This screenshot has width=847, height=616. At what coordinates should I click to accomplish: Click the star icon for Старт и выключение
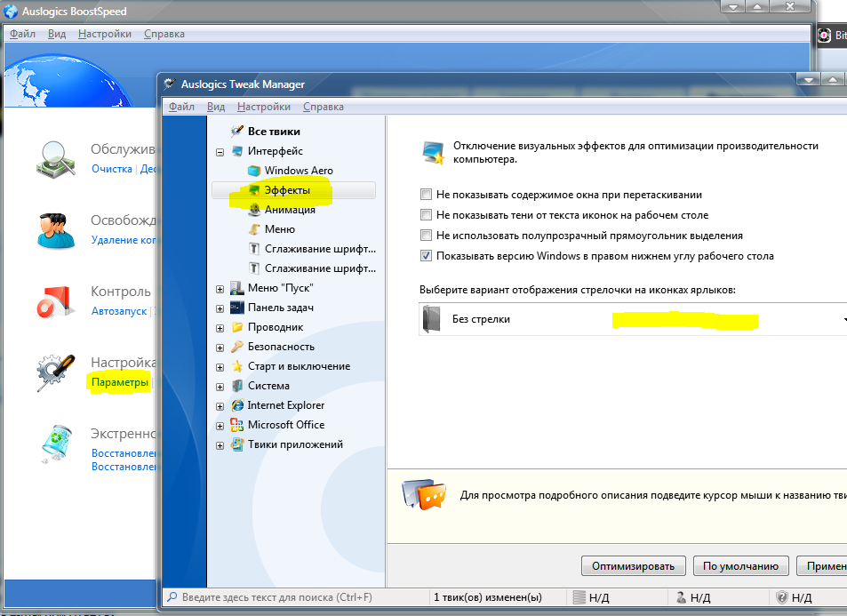click(237, 366)
